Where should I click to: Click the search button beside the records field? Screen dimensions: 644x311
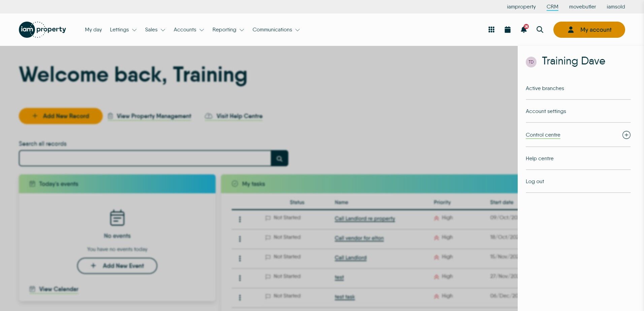pyautogui.click(x=279, y=158)
